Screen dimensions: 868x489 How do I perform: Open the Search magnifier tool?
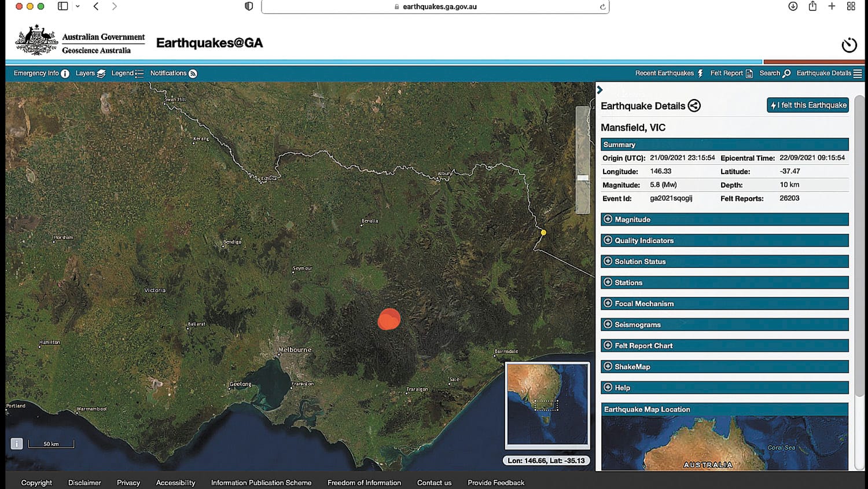pos(786,73)
